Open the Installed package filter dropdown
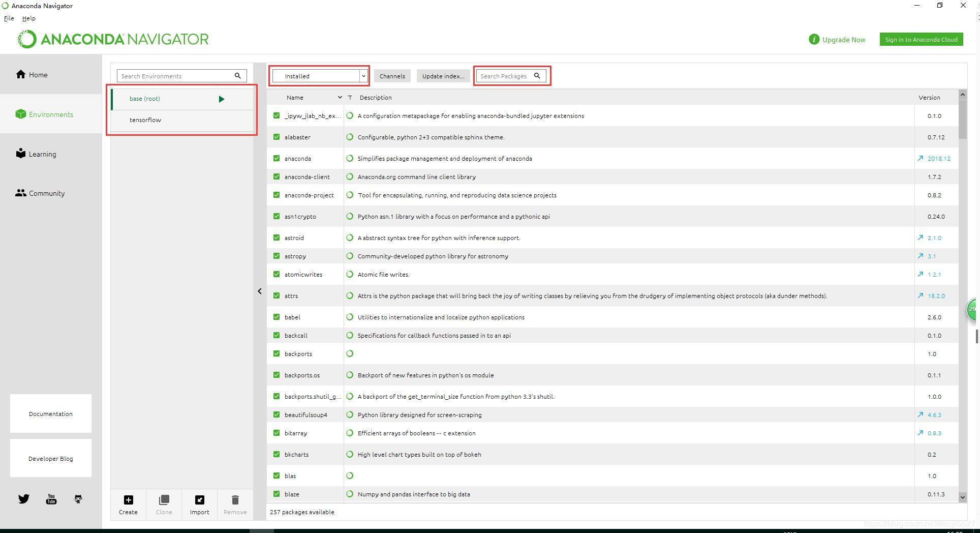 [320, 76]
